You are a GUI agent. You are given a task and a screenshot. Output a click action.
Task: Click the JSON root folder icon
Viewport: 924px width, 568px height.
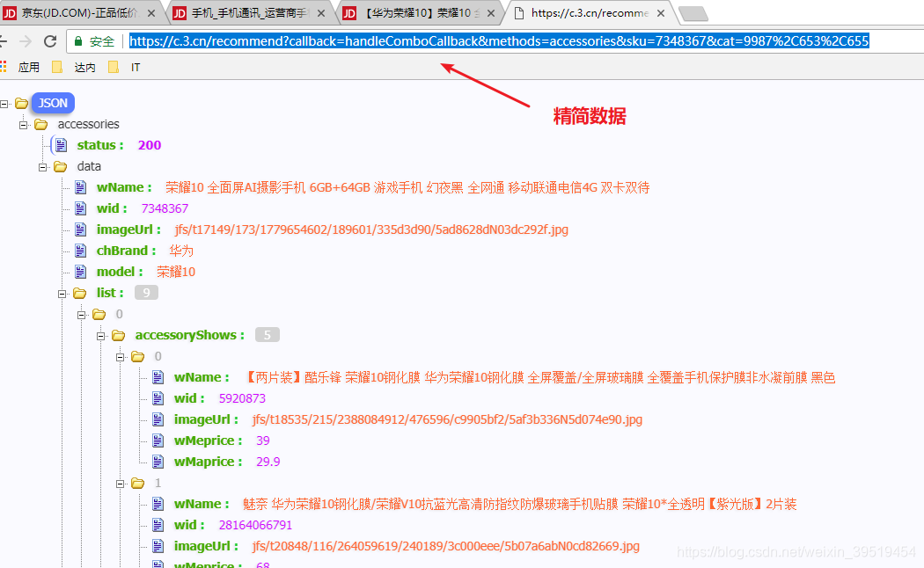tap(22, 103)
